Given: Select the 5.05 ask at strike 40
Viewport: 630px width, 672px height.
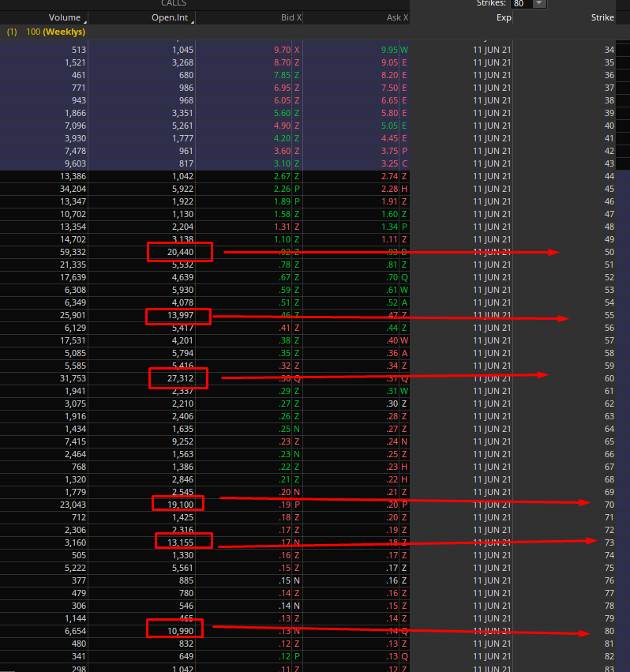Looking at the screenshot, I should [x=389, y=126].
